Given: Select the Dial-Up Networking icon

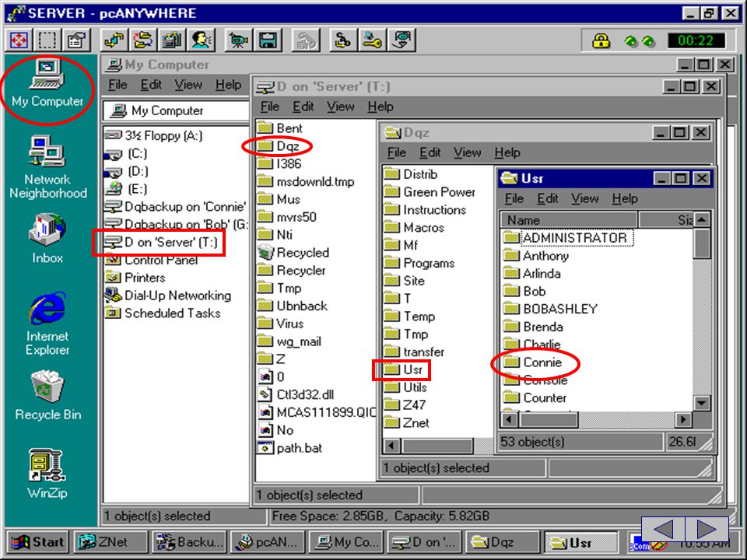Looking at the screenshot, I should pos(168,296).
